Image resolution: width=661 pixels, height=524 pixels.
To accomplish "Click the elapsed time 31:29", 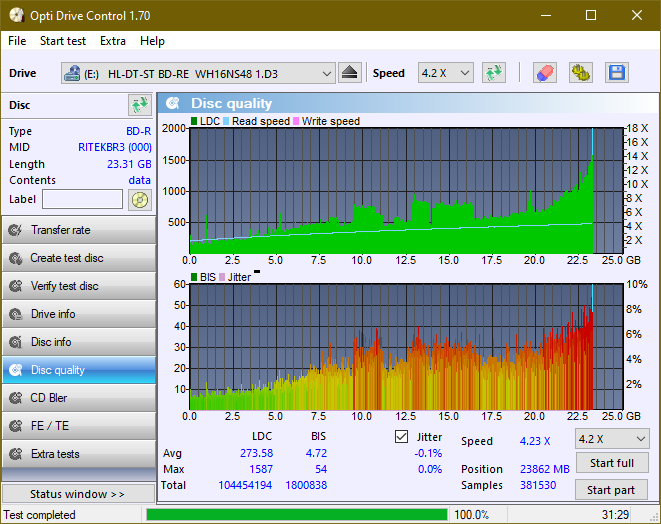I will [x=615, y=515].
